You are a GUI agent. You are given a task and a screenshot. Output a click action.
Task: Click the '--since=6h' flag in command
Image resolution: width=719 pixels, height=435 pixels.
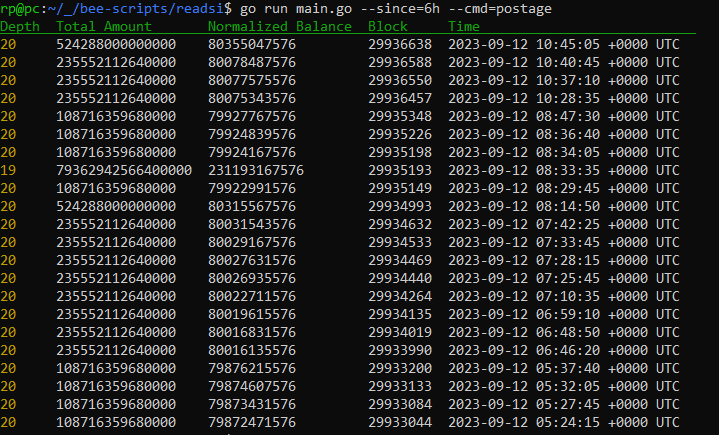tap(400, 9)
